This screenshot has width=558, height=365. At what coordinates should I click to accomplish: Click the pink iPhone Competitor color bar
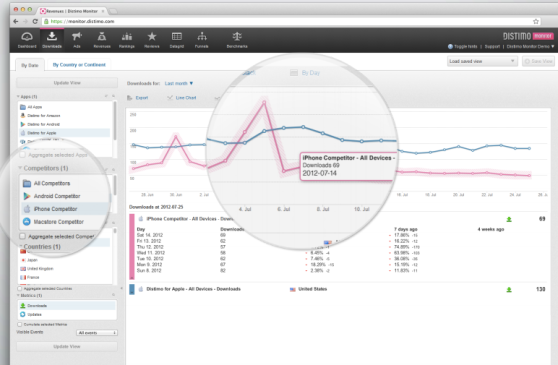coord(132,247)
